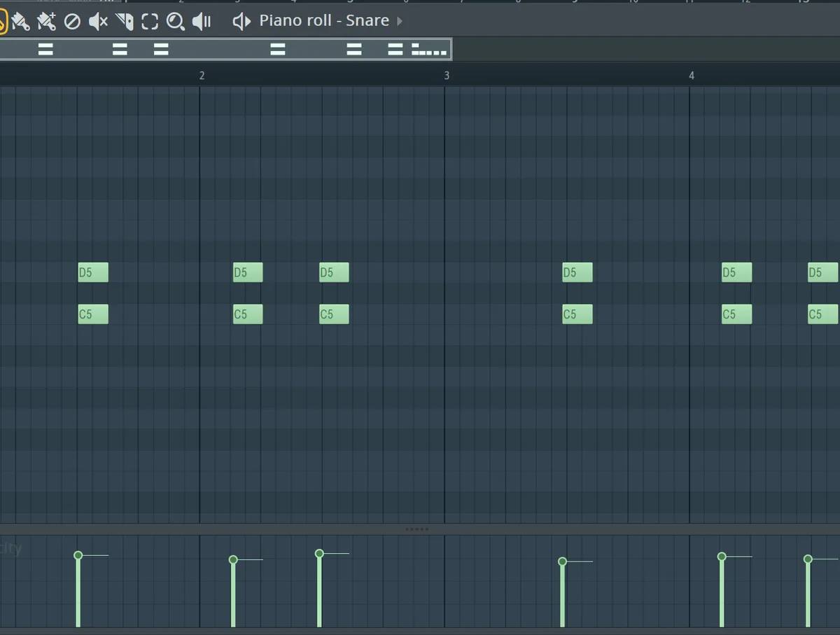Jump to bar 4 on the timeline
Image resolution: width=840 pixels, height=635 pixels.
[692, 76]
